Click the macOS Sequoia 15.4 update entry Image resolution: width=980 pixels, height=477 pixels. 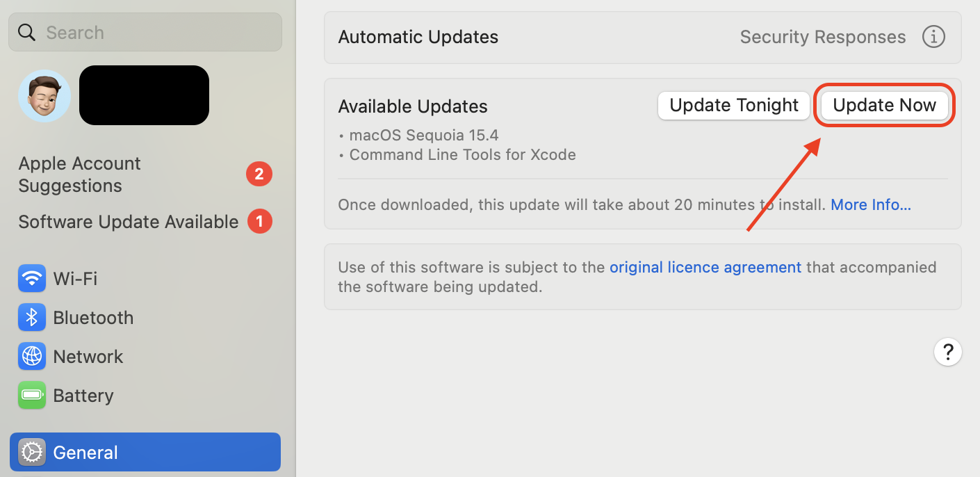tap(425, 135)
